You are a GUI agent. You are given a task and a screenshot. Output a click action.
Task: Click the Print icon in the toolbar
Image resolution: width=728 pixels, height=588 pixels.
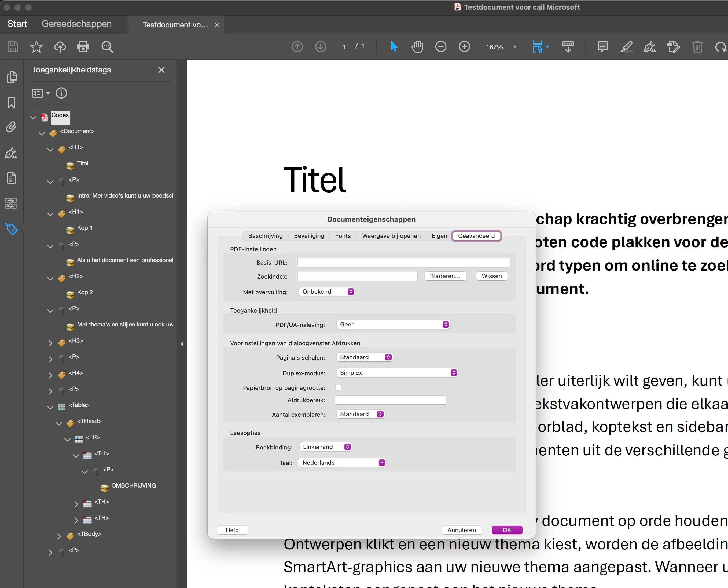(83, 46)
